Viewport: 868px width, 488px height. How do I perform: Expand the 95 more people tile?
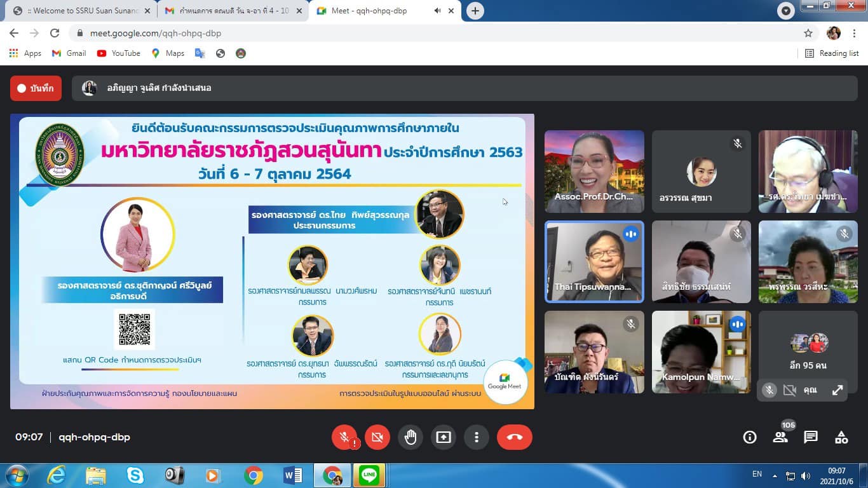[808, 353]
